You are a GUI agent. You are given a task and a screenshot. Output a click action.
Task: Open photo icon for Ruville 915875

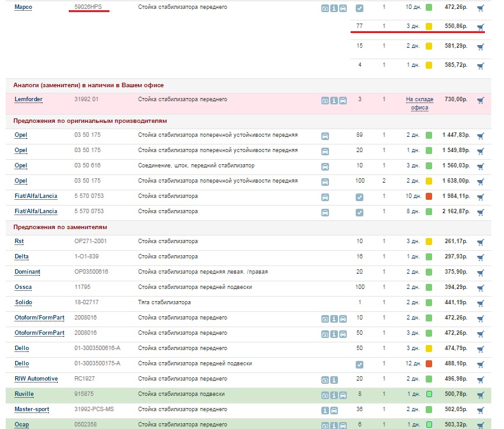click(x=325, y=395)
